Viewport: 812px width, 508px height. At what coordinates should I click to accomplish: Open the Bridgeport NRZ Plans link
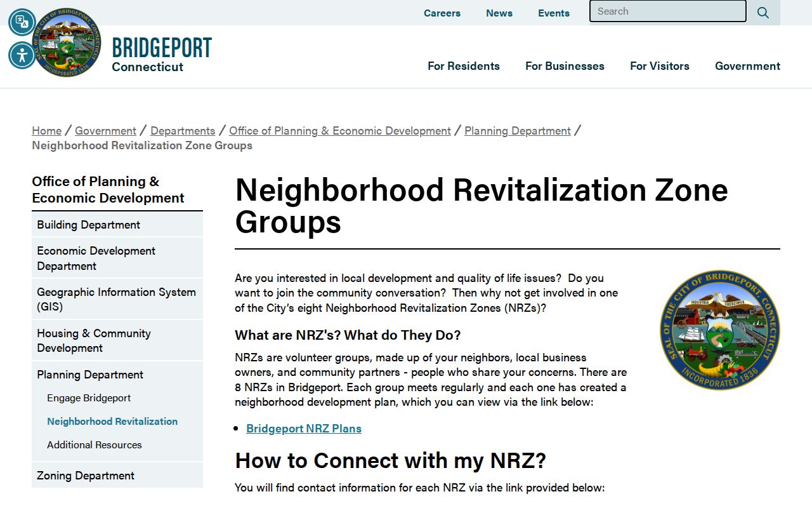(x=304, y=429)
